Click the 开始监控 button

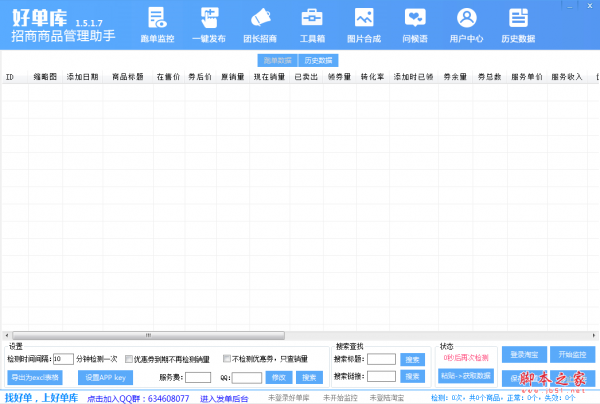tap(572, 355)
